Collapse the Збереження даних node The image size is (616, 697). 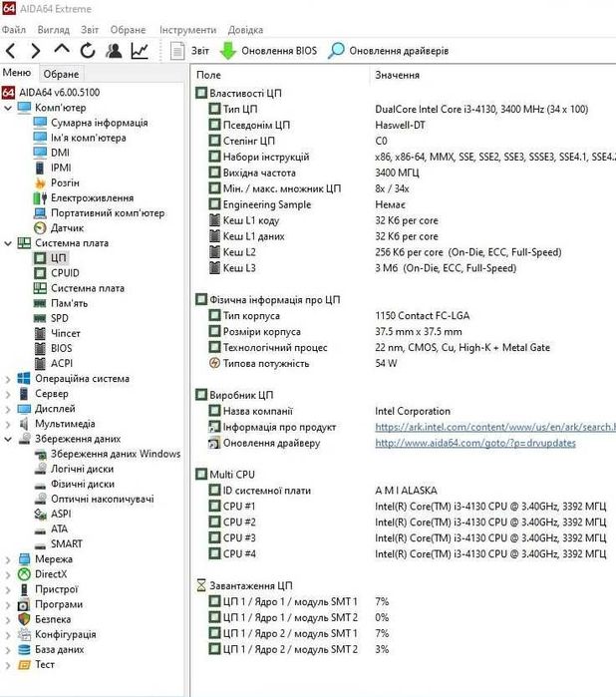[x=8, y=439]
